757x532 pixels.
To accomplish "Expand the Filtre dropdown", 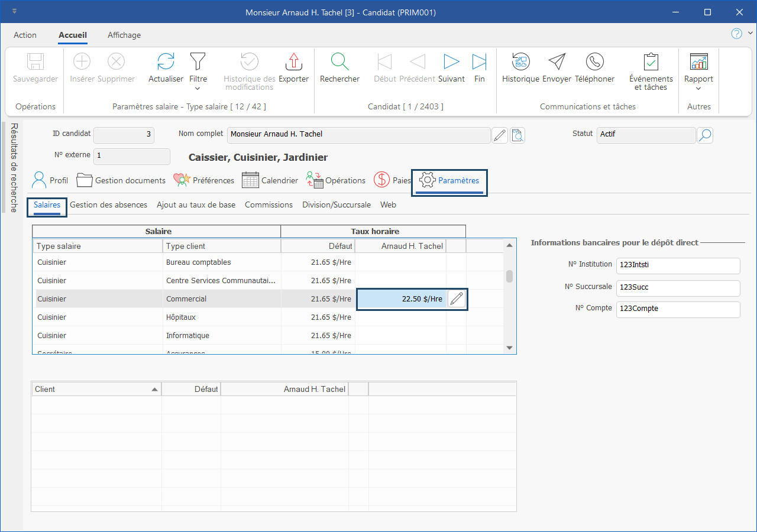I will (198, 88).
